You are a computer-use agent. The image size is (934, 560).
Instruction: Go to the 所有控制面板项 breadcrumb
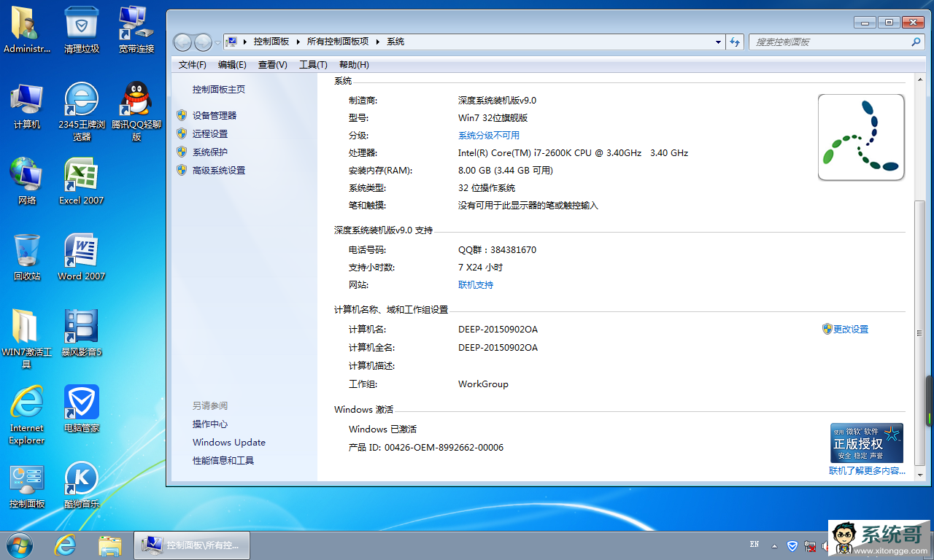[x=338, y=42]
